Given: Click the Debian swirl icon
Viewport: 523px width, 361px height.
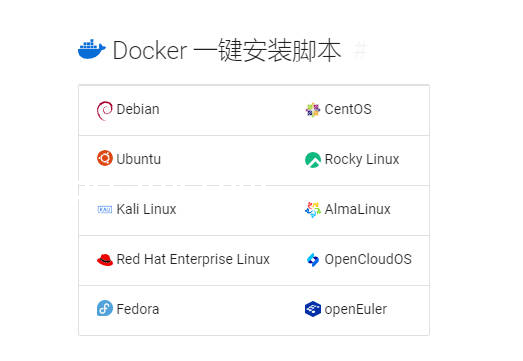Looking at the screenshot, I should coord(104,110).
